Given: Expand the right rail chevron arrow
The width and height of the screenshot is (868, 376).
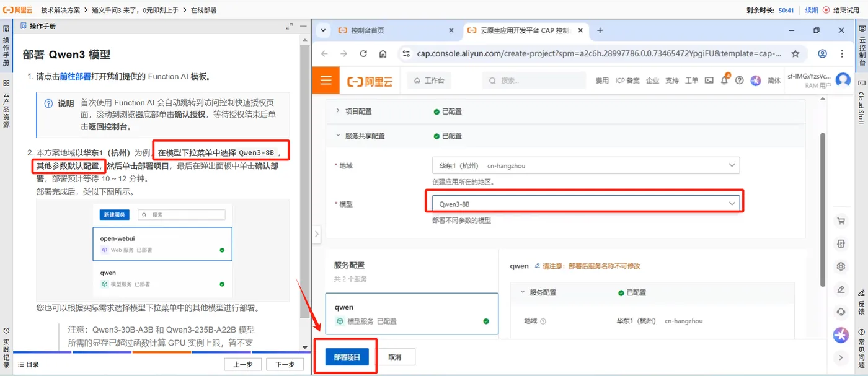Looking at the screenshot, I should point(841,357).
